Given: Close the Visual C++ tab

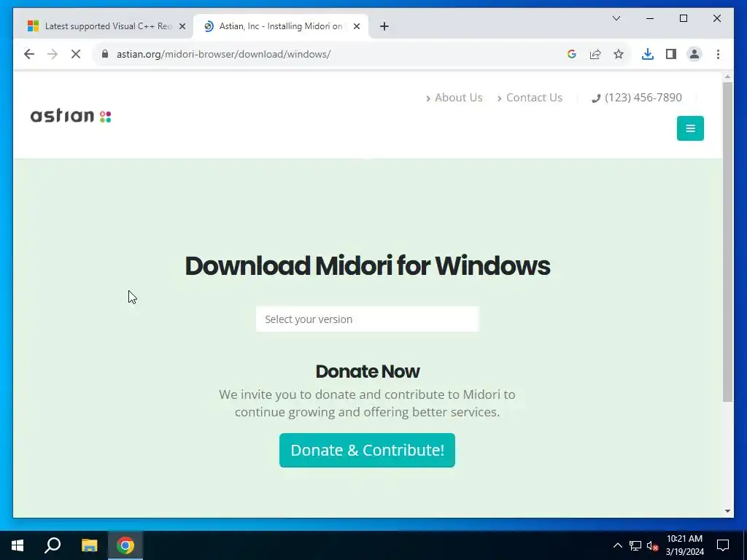Looking at the screenshot, I should [182, 26].
